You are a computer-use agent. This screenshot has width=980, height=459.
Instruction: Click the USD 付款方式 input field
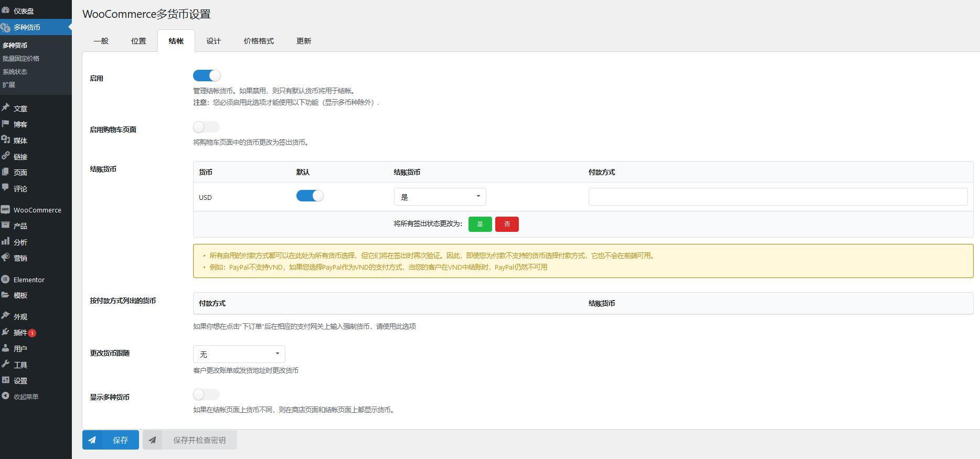tap(777, 197)
